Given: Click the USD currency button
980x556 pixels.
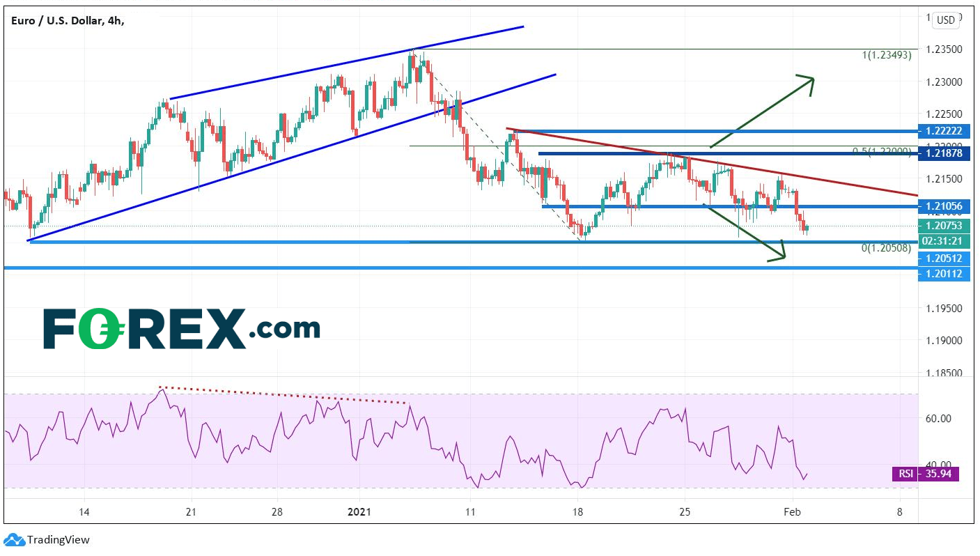Looking at the screenshot, I should click(946, 20).
